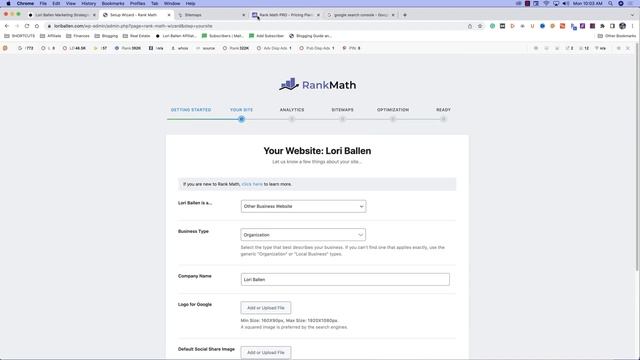
Task: Jump to the Sitemaps wizard step
Action: click(x=342, y=110)
